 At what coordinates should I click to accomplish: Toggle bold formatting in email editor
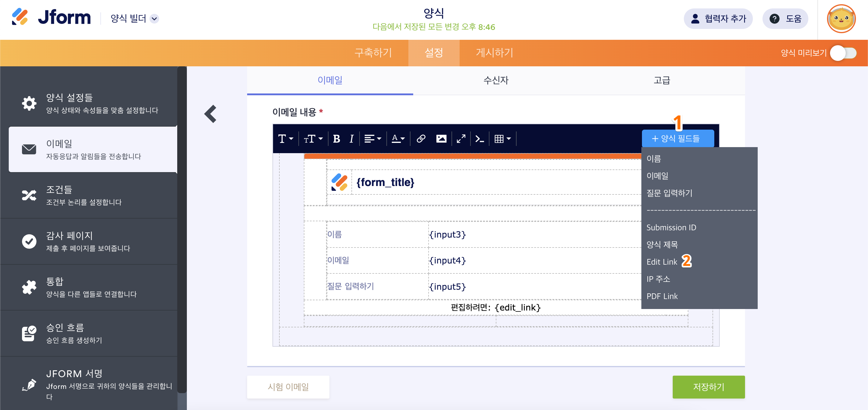(x=336, y=139)
